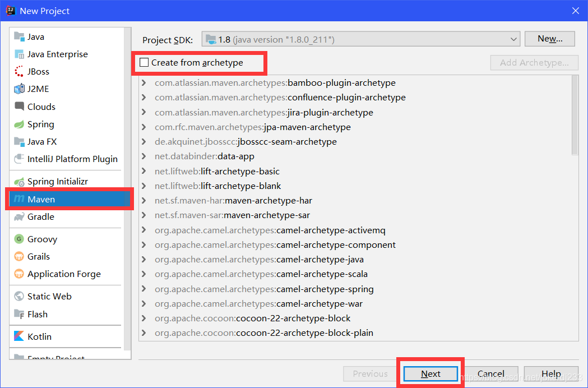Open the Project SDK dropdown
Image resolution: width=588 pixels, height=388 pixels.
click(x=361, y=39)
